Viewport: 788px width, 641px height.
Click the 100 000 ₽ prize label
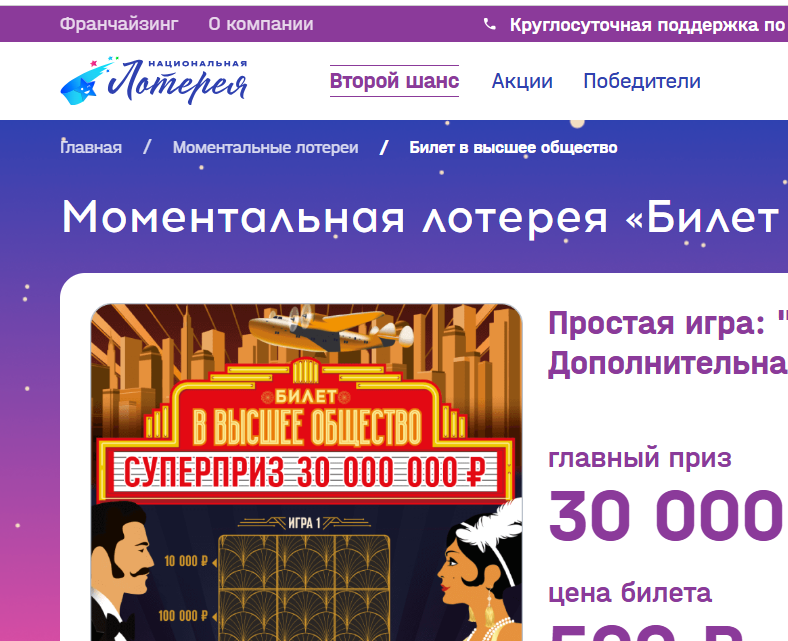[x=183, y=615]
